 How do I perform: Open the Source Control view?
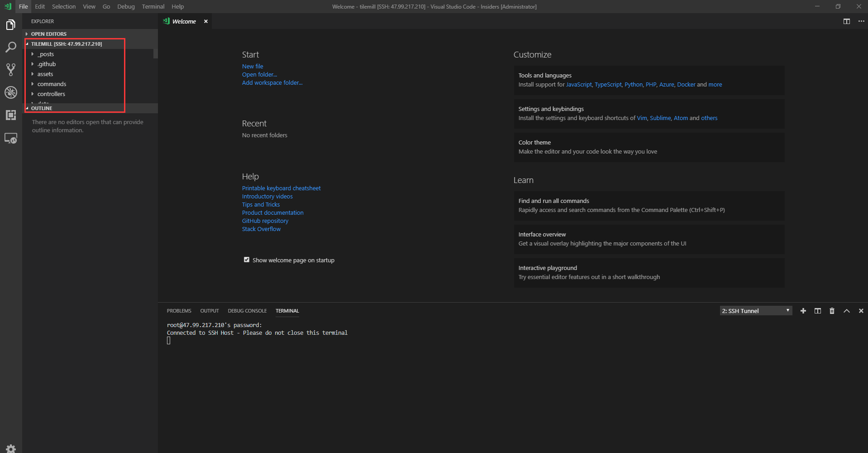tap(10, 69)
